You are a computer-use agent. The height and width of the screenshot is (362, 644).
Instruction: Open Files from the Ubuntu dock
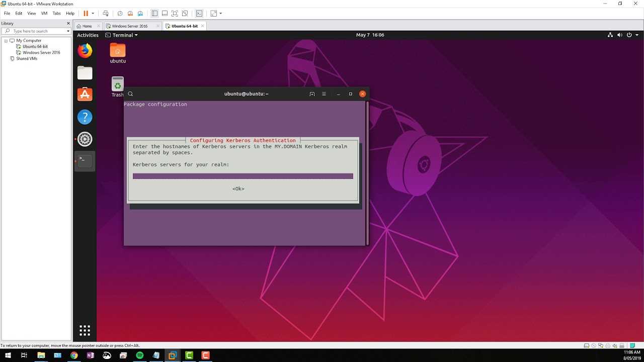pos(85,73)
